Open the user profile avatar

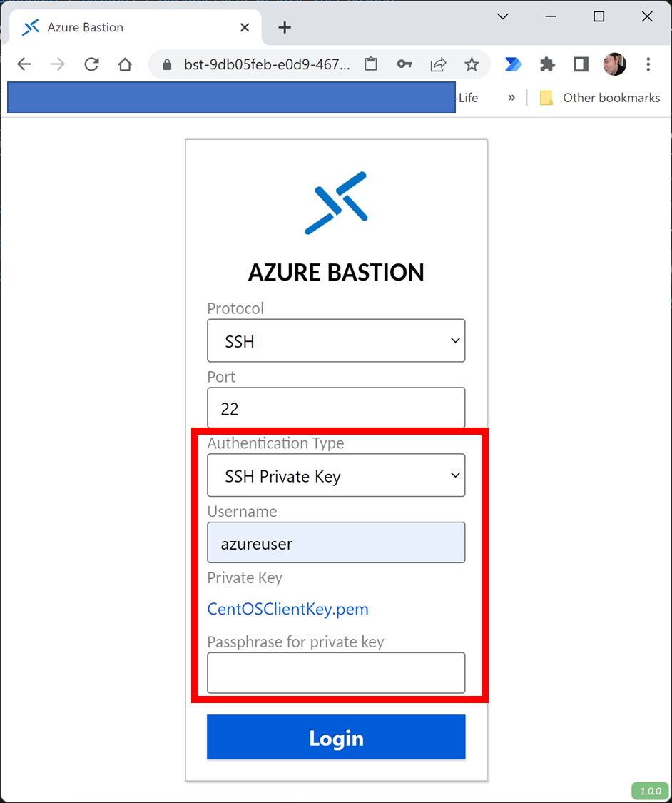tap(615, 64)
